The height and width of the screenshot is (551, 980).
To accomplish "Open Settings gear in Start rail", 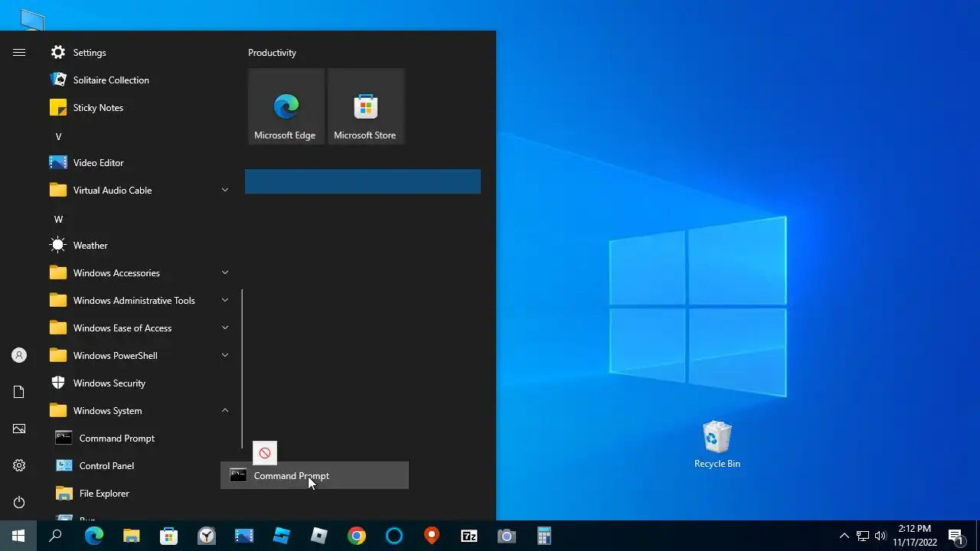I will [x=19, y=465].
